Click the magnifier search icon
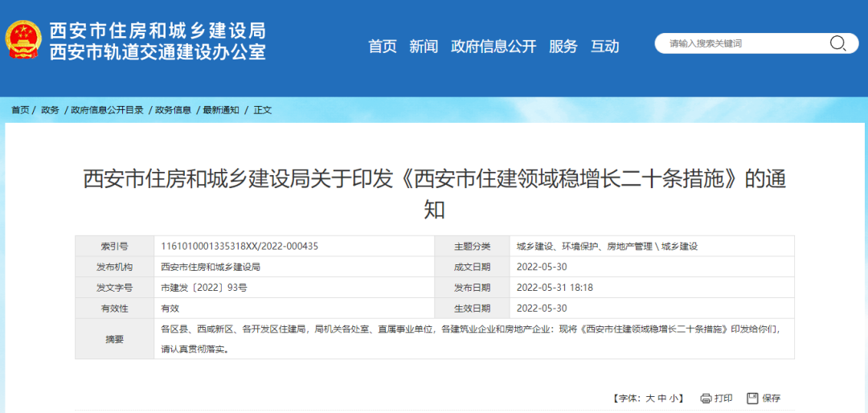 pos(837,43)
